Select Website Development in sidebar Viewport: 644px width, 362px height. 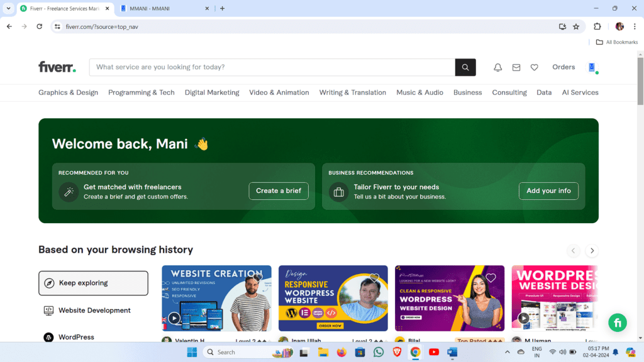tap(93, 310)
